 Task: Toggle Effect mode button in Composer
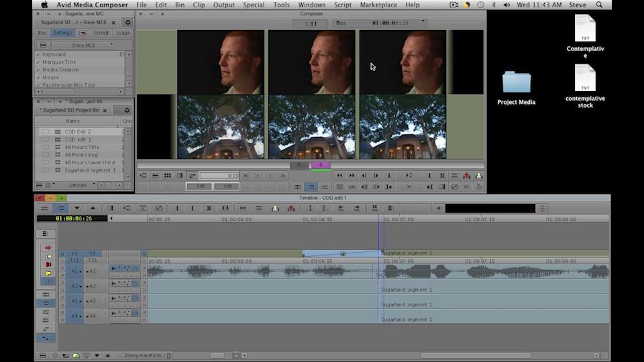click(325, 187)
